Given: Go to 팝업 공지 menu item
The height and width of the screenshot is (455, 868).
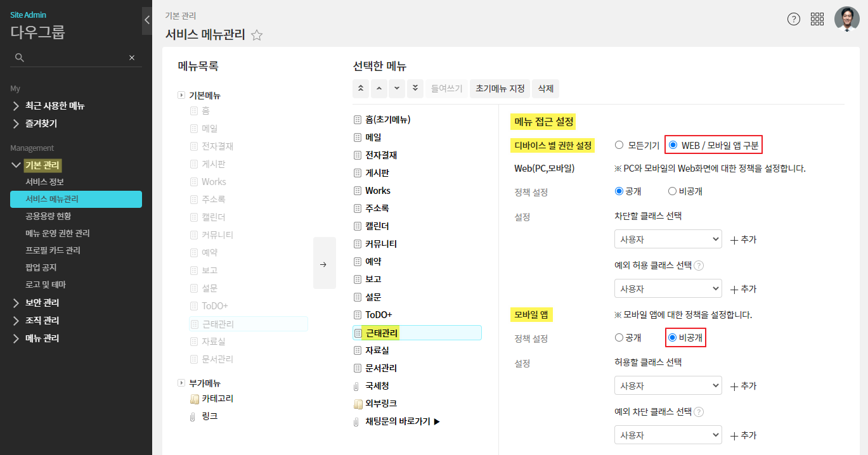Looking at the screenshot, I should pos(42,267).
